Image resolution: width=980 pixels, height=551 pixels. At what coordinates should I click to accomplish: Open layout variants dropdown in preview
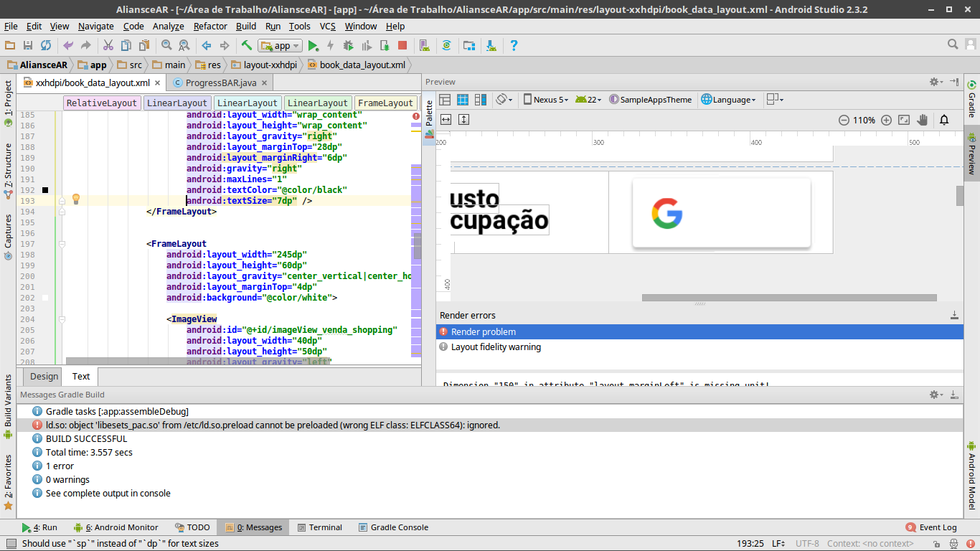click(775, 100)
